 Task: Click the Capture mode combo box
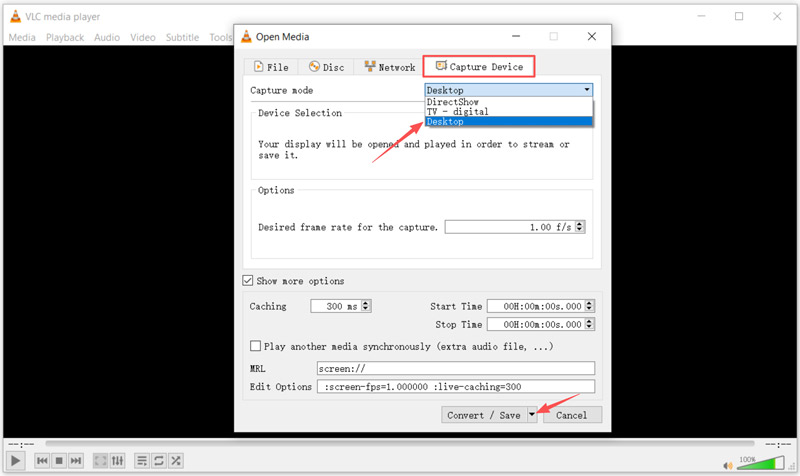click(x=509, y=90)
